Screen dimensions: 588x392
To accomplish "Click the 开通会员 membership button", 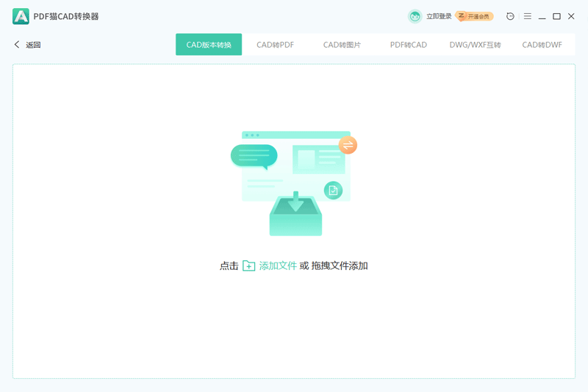I will click(475, 16).
